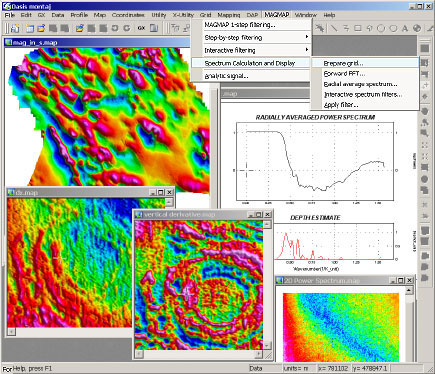Choose MAGMAP 1-step filtering
This screenshot has width=435, height=374.
pos(251,25)
